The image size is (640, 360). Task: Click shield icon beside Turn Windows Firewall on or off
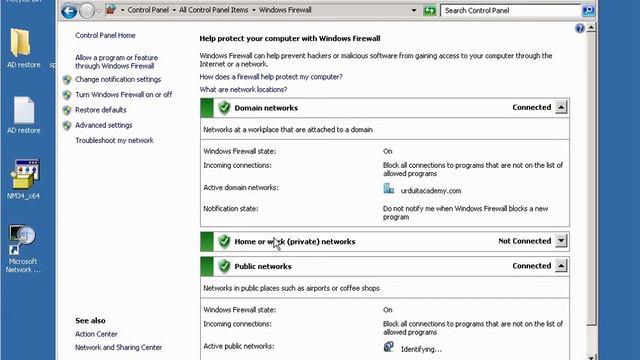coord(67,95)
